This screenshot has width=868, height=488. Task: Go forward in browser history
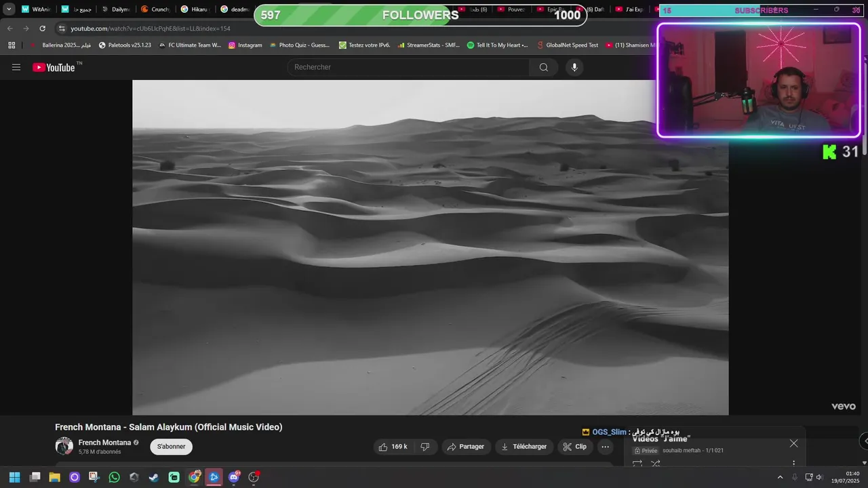pyautogui.click(x=26, y=28)
